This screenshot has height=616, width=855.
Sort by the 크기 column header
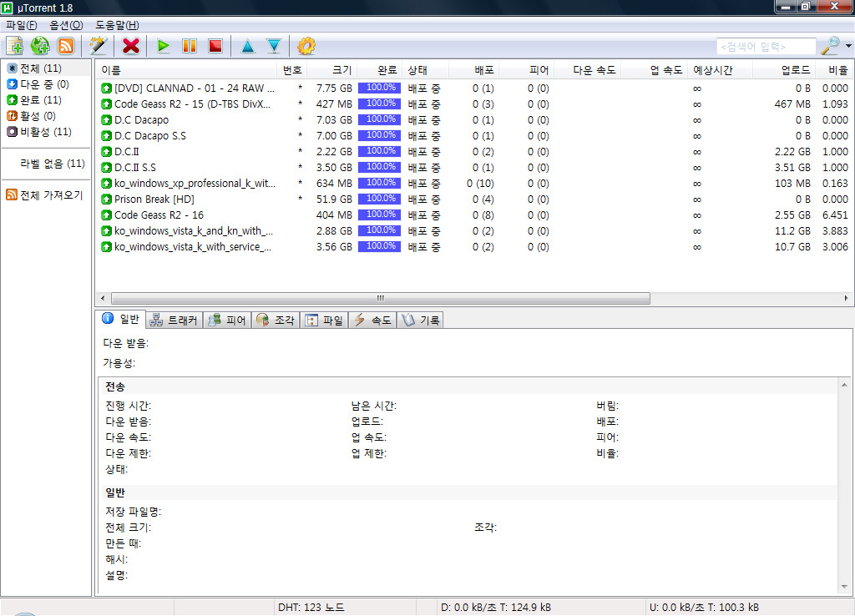click(332, 70)
